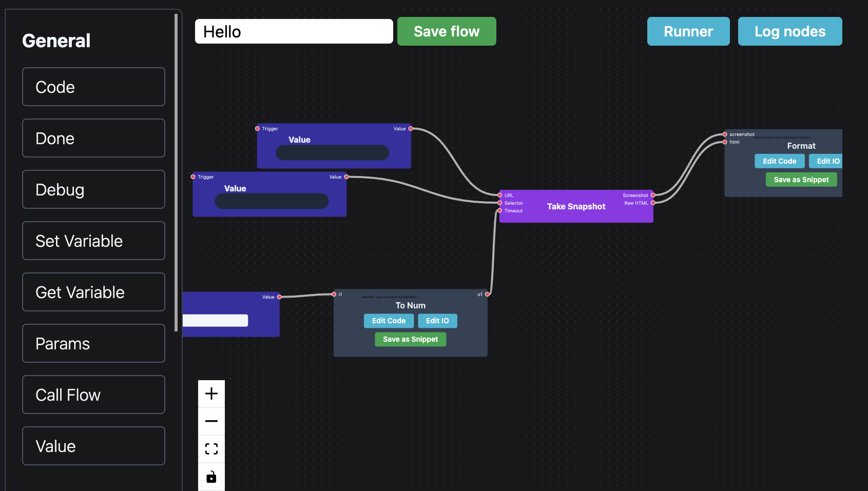Click the upper Value node's dark input field
Viewport: 868px width, 491px height.
[x=333, y=152]
